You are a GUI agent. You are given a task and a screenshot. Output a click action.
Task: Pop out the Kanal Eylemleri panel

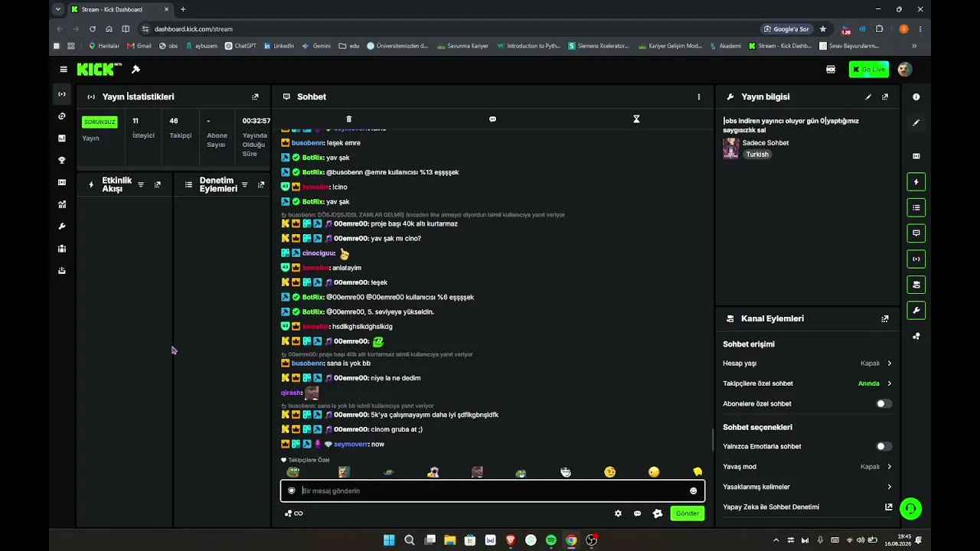pos(885,318)
